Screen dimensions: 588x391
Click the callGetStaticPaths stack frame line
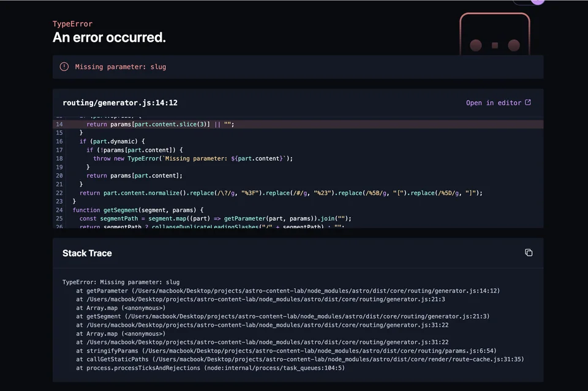(x=300, y=359)
